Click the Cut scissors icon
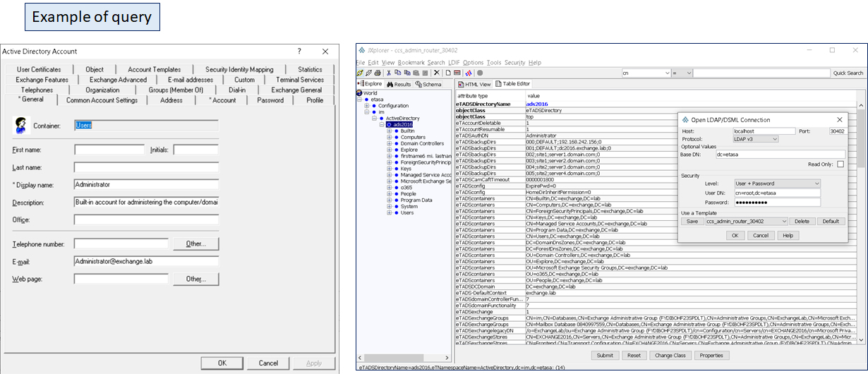The width and height of the screenshot is (868, 374). point(389,73)
